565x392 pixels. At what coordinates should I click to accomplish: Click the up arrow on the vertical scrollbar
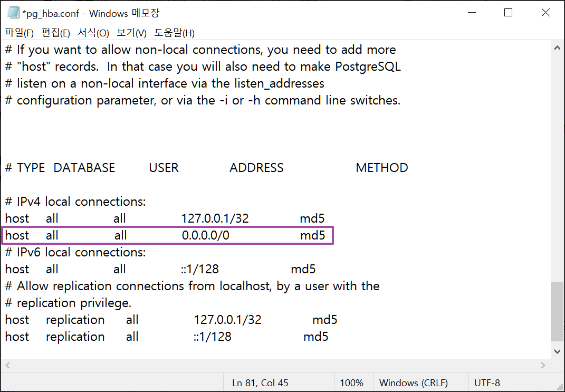[558, 47]
